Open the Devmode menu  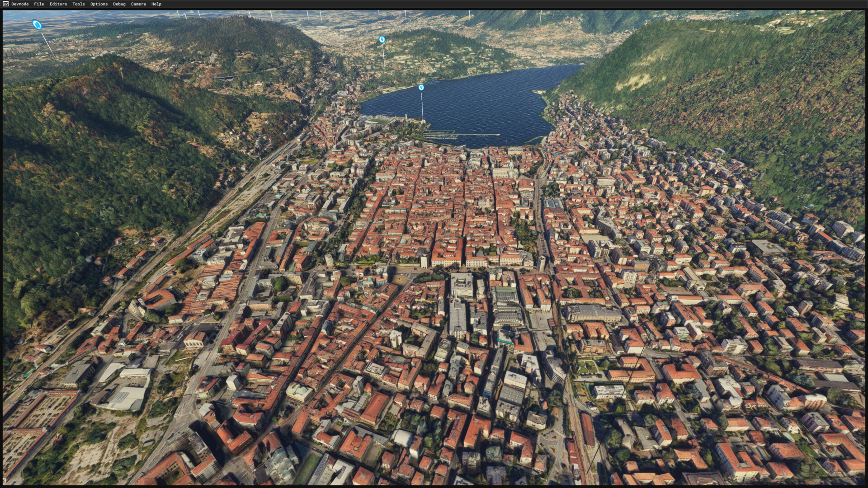click(x=20, y=4)
